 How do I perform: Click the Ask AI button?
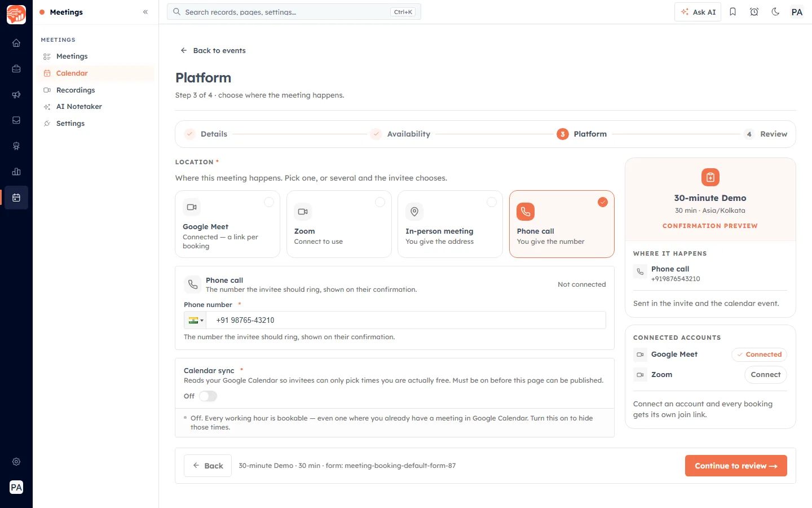pyautogui.click(x=698, y=12)
